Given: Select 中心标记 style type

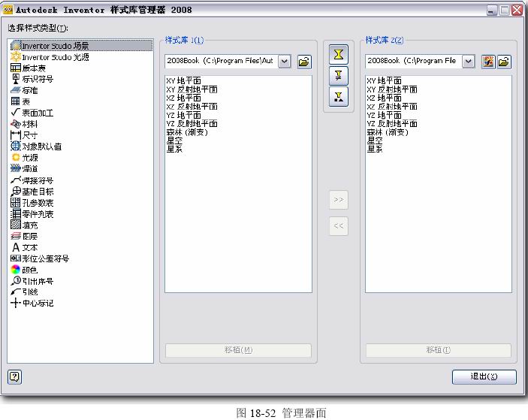Looking at the screenshot, I should click(x=32, y=303).
